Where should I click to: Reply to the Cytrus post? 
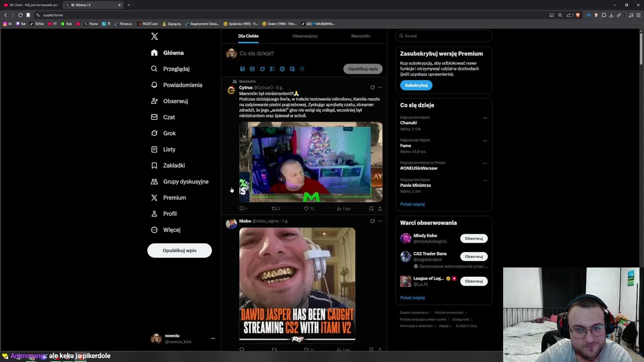[242, 208]
